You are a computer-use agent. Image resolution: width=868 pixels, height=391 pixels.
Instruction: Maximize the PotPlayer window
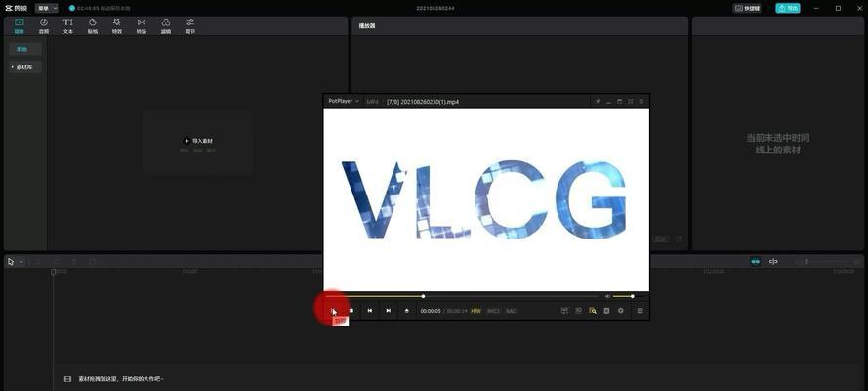(x=619, y=102)
